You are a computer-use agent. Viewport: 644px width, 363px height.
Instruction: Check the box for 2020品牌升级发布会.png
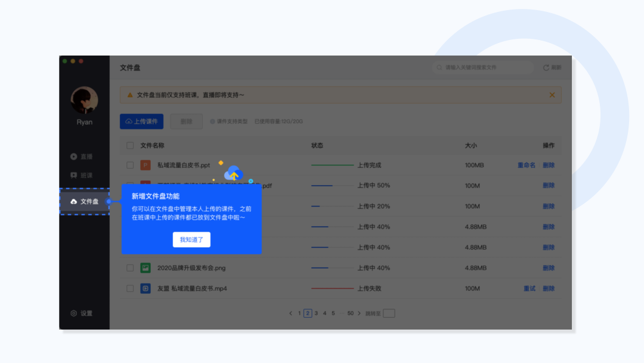point(130,268)
